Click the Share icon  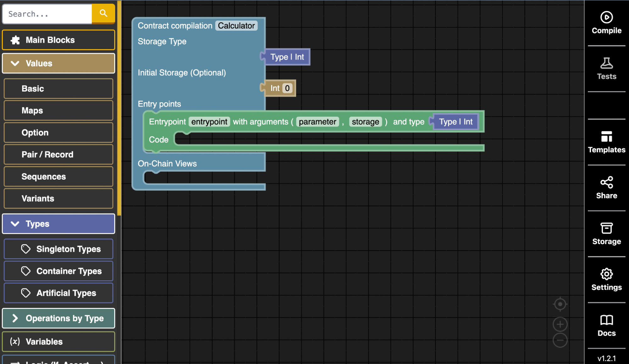point(606,182)
